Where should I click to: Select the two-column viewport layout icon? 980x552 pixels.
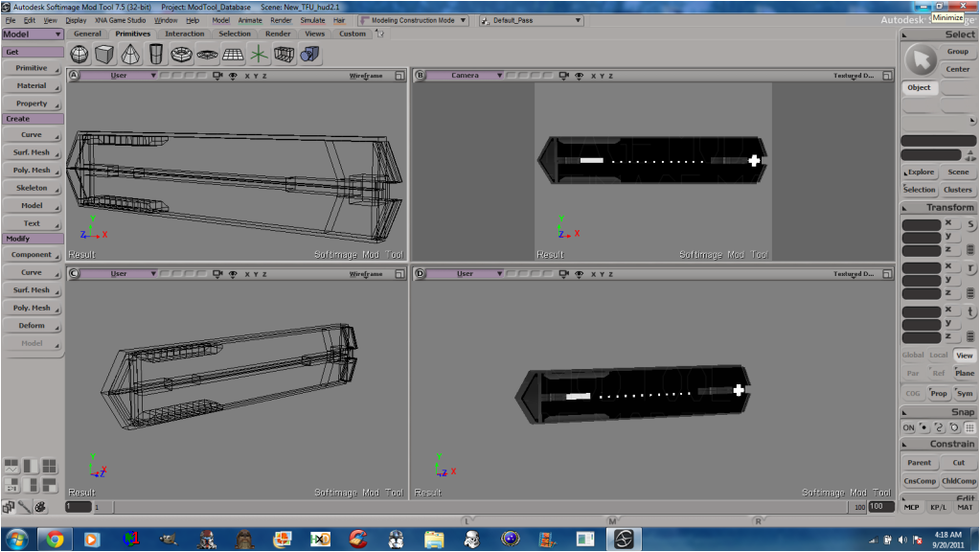coord(31,466)
